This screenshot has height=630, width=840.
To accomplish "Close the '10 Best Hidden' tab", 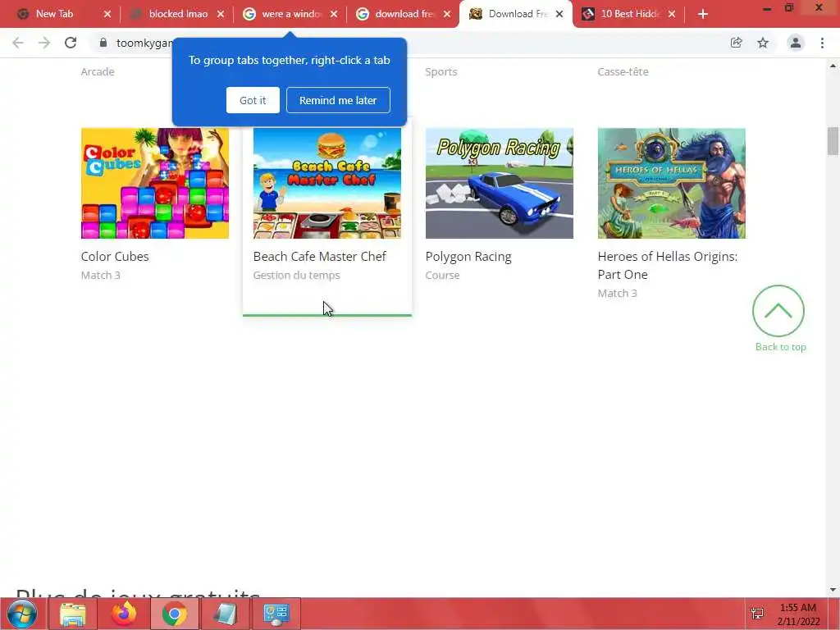I will coord(672,14).
